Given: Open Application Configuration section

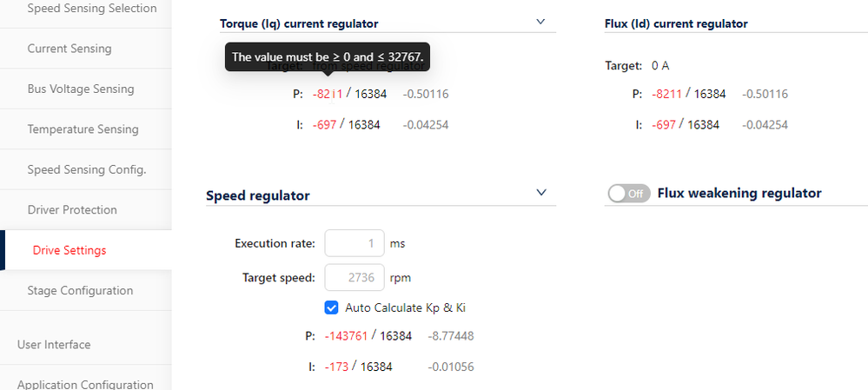Looking at the screenshot, I should 85,385.
